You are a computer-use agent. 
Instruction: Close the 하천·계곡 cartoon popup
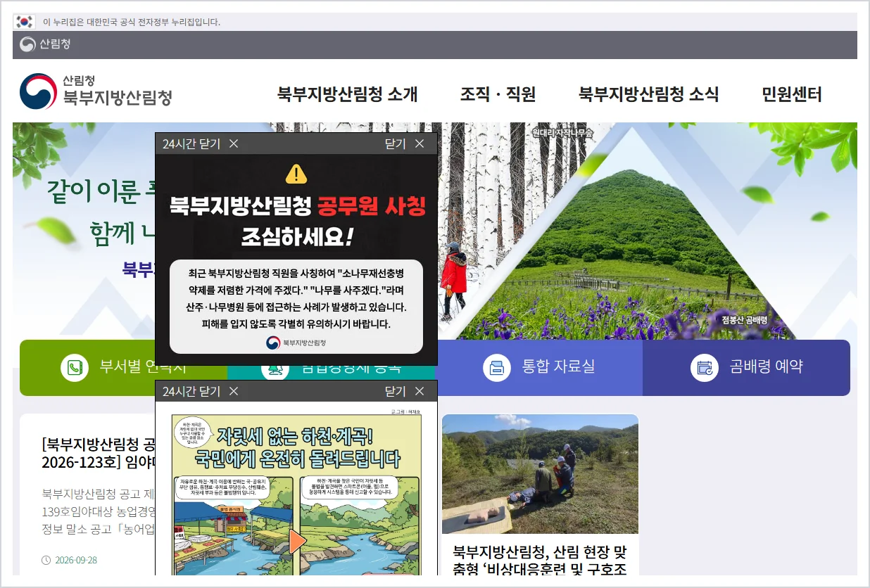405,391
